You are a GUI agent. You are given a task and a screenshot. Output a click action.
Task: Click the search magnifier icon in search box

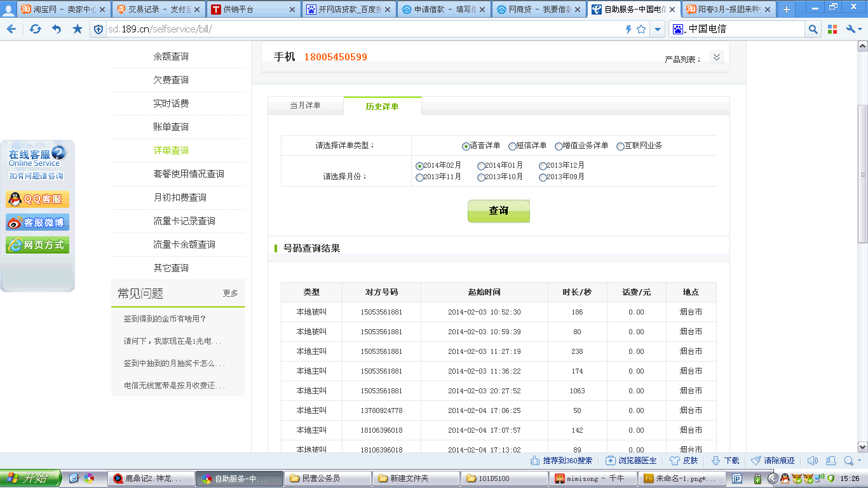[813, 29]
